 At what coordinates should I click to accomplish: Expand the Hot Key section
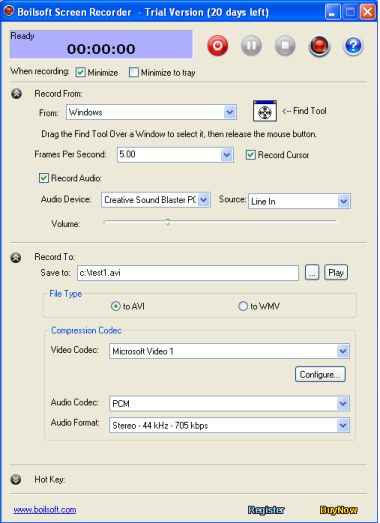coord(16,479)
